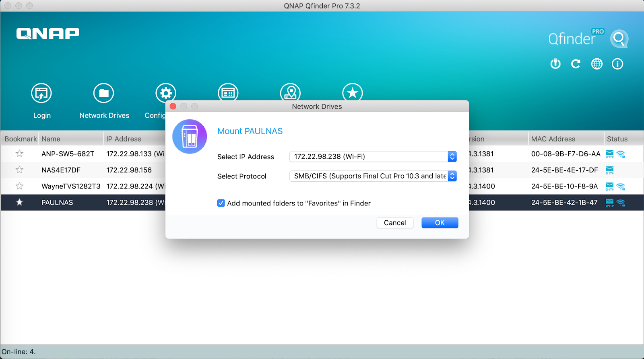Click Wi-Fi status icon for WayneTVS1282T3
644x359 pixels.
coord(621,187)
